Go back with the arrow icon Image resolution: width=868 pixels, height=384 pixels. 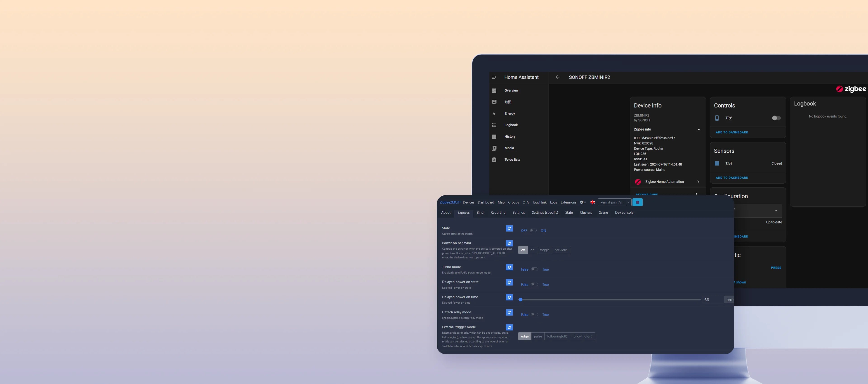coord(557,77)
